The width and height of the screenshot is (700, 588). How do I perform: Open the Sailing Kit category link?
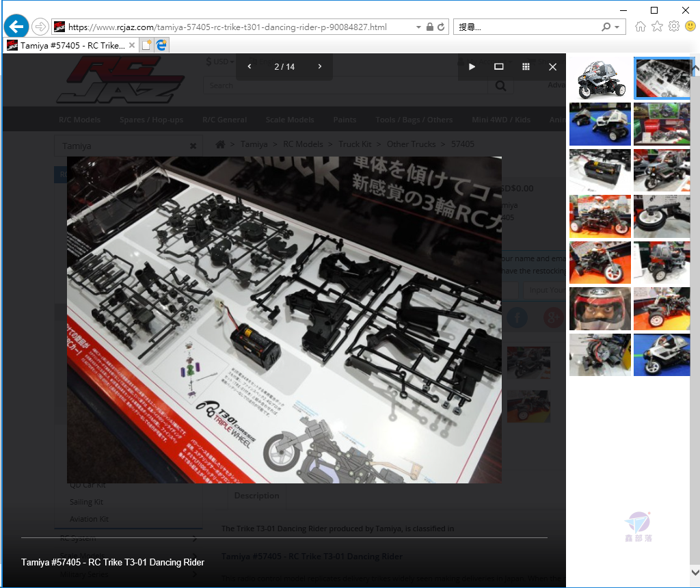pos(86,502)
